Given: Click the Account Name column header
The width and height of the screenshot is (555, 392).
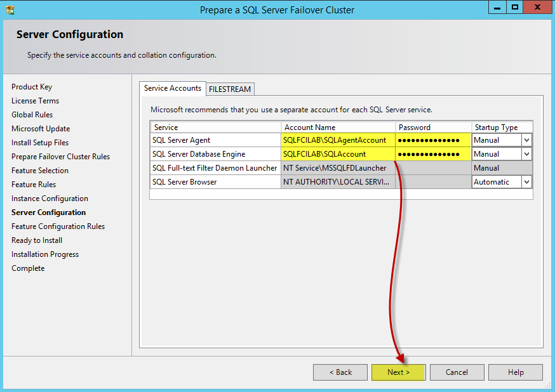Looking at the screenshot, I should pos(338,127).
